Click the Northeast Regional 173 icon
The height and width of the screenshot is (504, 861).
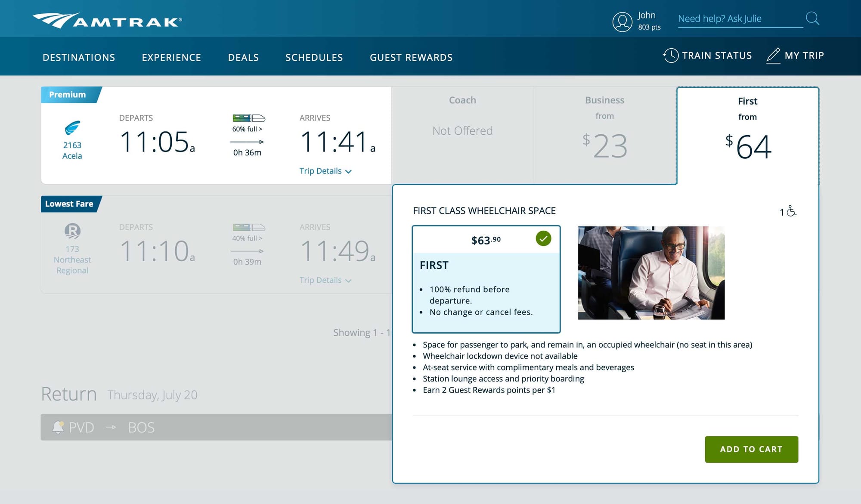pos(72,231)
